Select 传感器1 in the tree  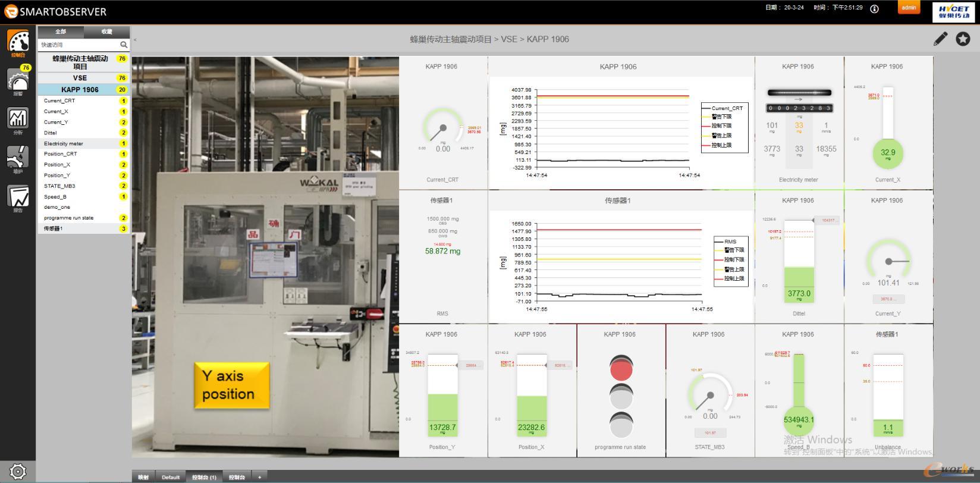[84, 228]
